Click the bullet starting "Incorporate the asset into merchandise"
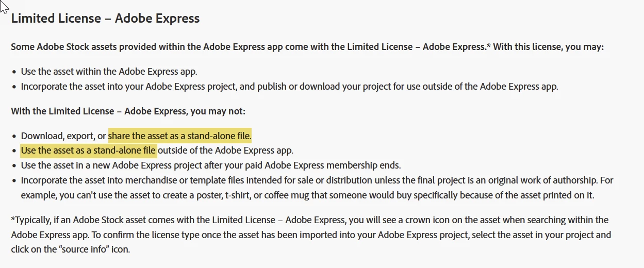Screen dimensions: 644x268 coord(317,180)
